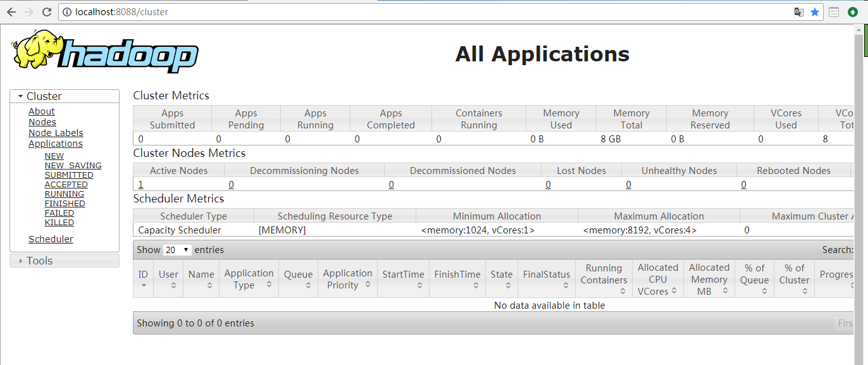The height and width of the screenshot is (365, 868).
Task: Filter applications by ACCEPTED state
Action: pos(66,185)
